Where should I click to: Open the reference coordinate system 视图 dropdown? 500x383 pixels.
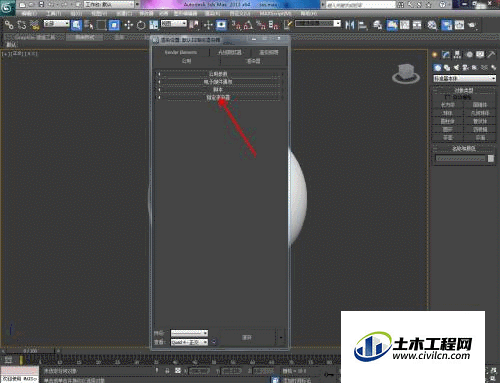coord(174,24)
